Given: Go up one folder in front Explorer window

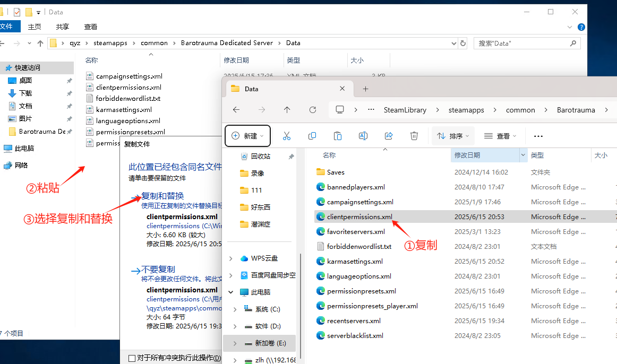Looking at the screenshot, I should click(287, 110).
